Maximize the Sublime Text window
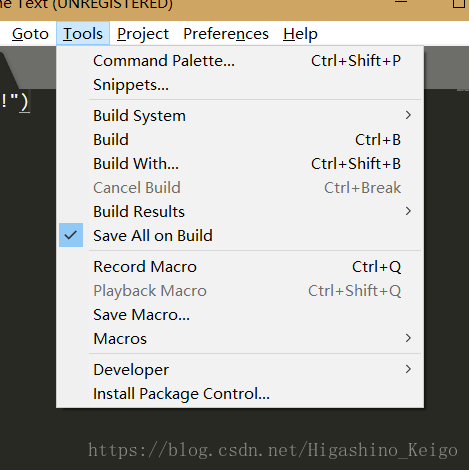 click(459, 3)
